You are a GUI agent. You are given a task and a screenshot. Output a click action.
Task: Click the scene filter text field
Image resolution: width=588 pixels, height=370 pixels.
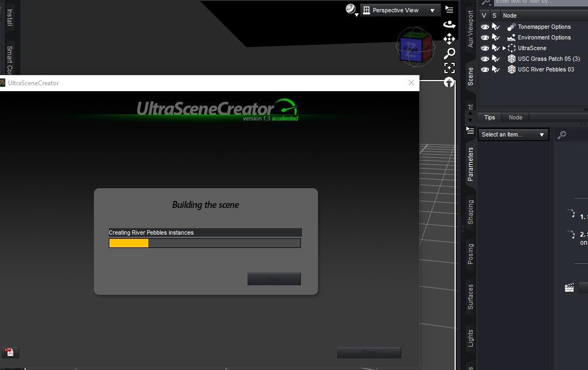[x=541, y=2]
